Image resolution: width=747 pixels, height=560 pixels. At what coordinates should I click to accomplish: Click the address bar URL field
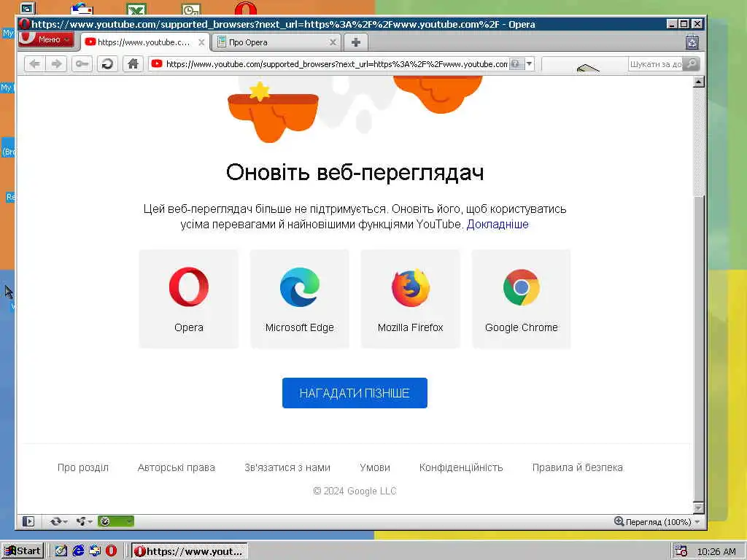pos(336,64)
